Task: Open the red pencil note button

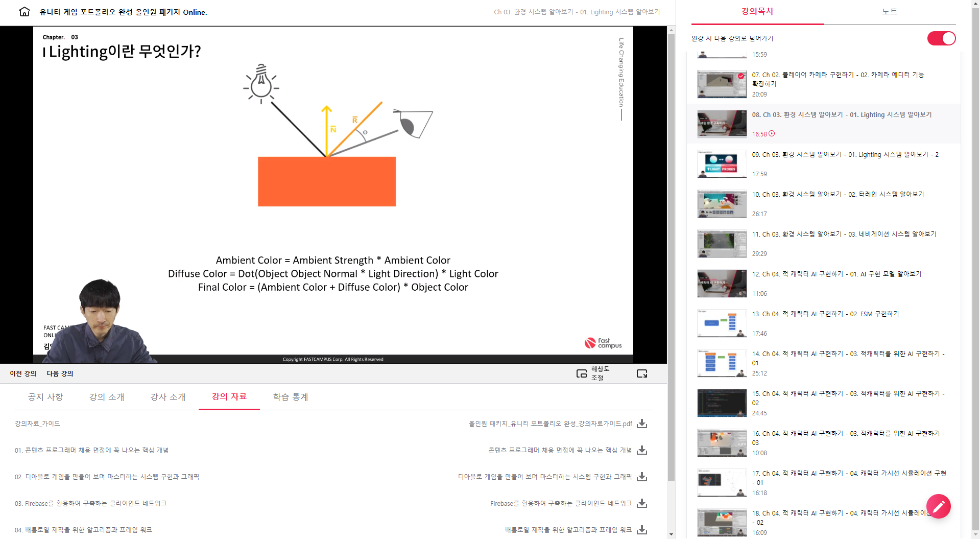Action: tap(939, 506)
